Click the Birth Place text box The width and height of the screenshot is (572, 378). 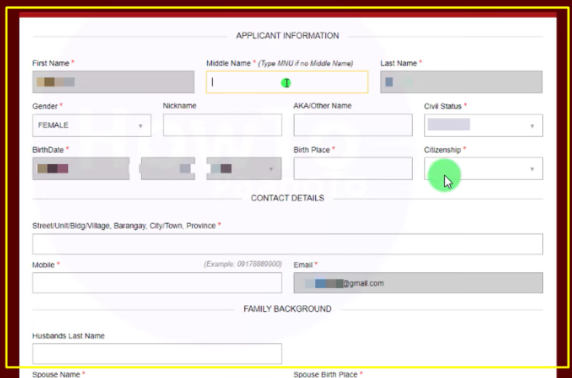353,168
